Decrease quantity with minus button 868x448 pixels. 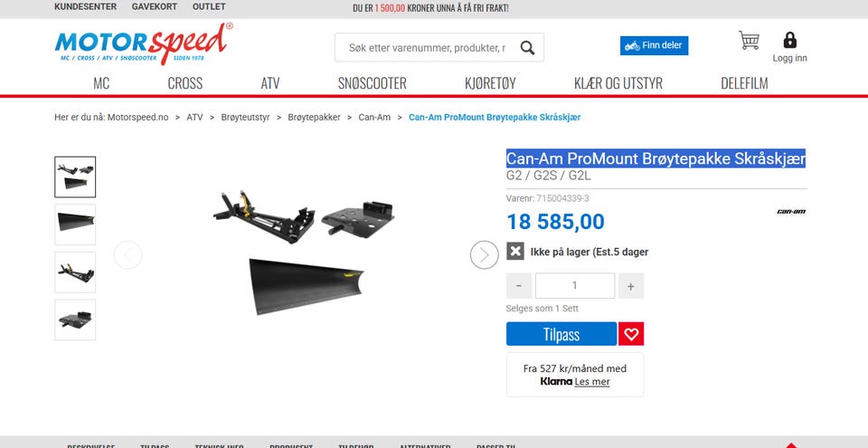pos(519,286)
